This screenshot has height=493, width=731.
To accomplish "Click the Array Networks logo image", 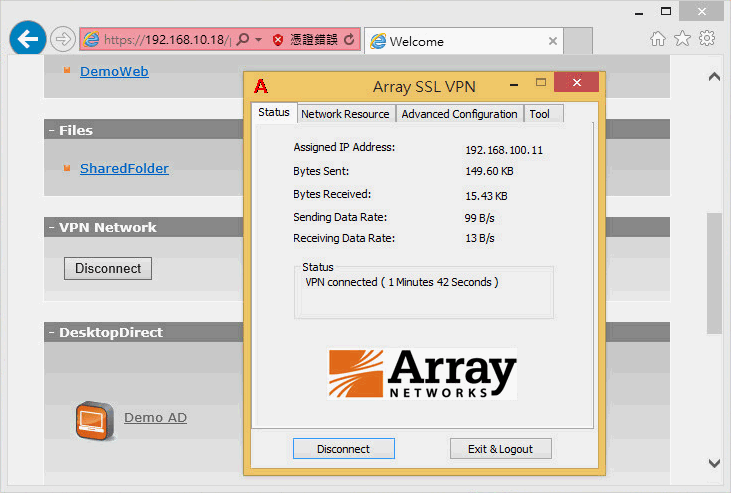I will pos(422,374).
